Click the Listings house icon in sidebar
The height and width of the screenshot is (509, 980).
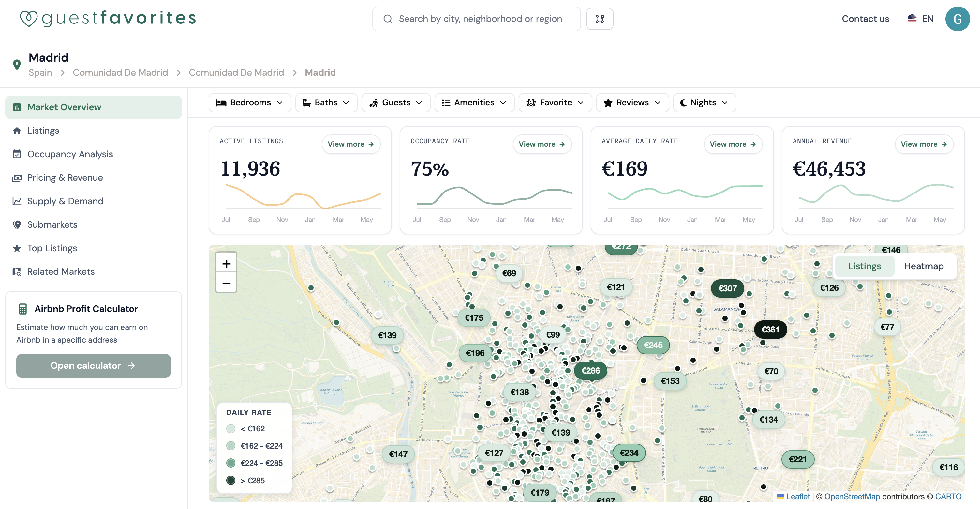click(17, 131)
